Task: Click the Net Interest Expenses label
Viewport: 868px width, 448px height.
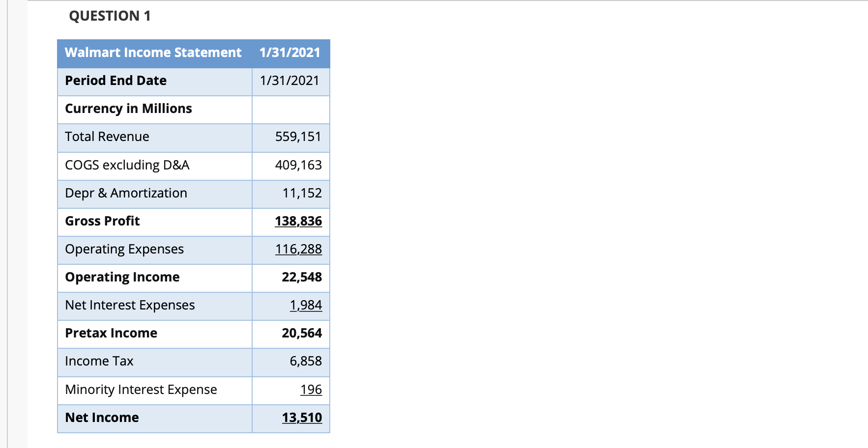Action: pyautogui.click(x=130, y=305)
